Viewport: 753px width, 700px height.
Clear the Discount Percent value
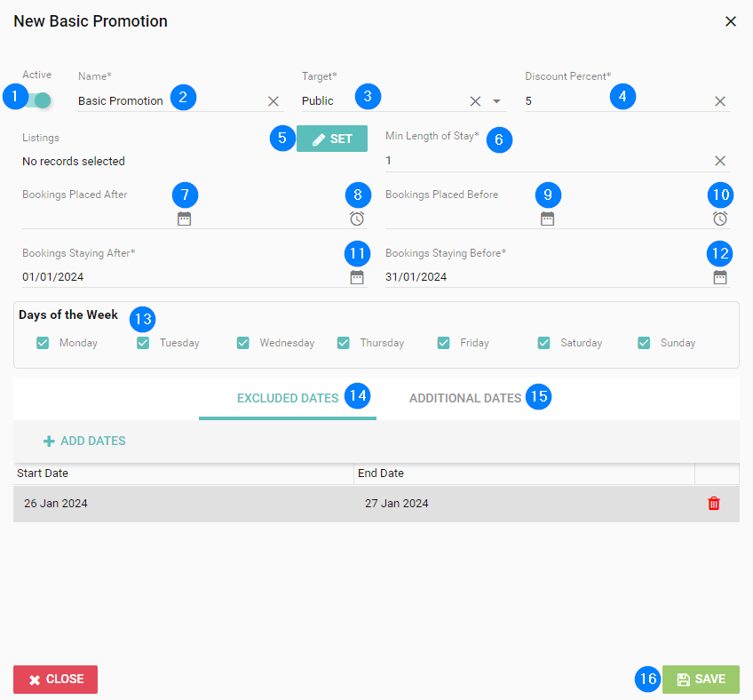pos(720,101)
